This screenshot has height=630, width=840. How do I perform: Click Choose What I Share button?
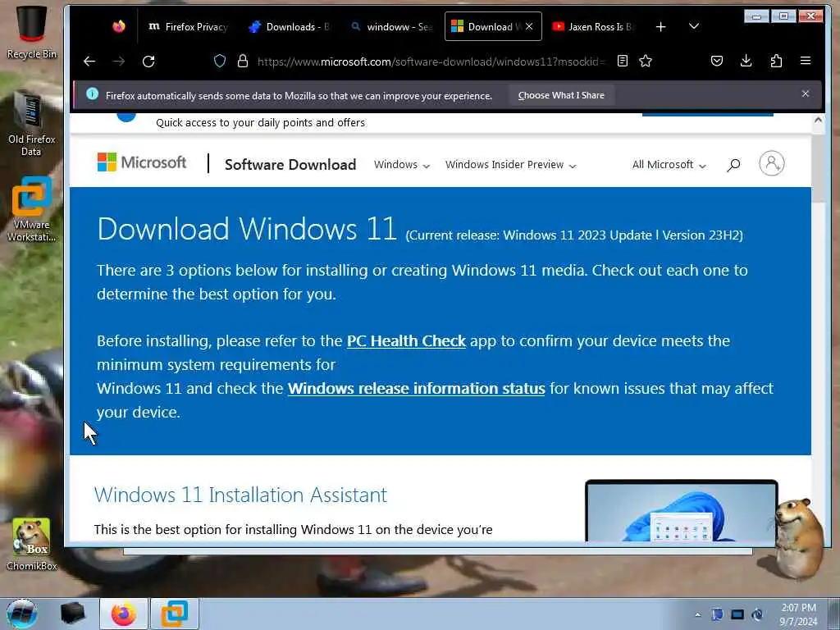click(561, 95)
